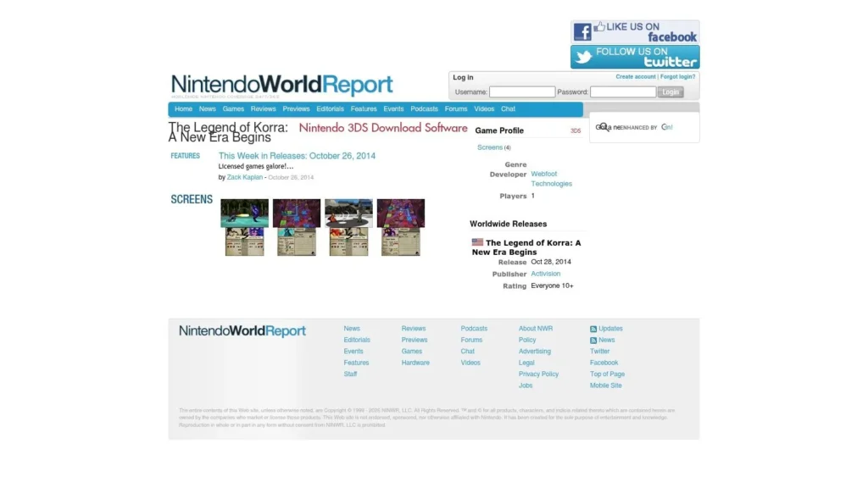Open the footer Events link
This screenshot has width=868, height=488.
pos(353,352)
